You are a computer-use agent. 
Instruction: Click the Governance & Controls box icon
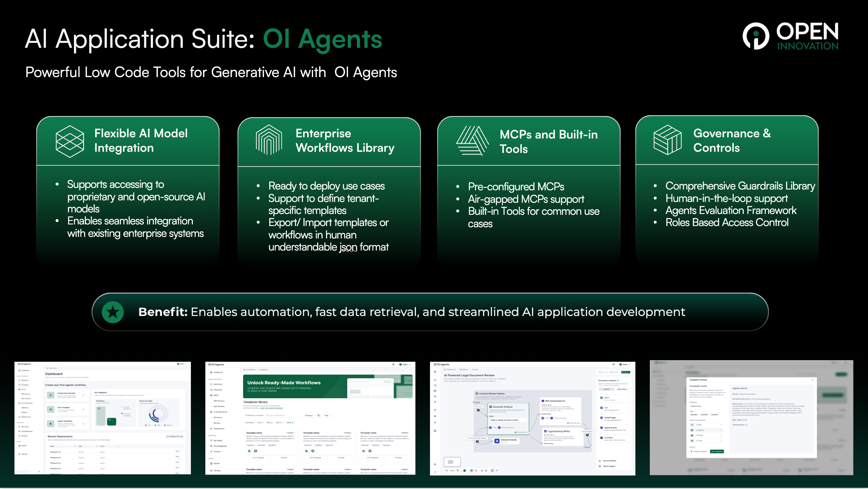(x=667, y=140)
